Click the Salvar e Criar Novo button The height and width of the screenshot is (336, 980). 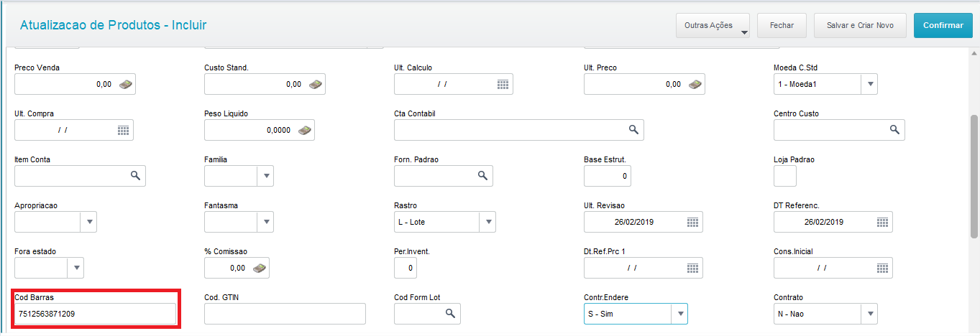860,25
